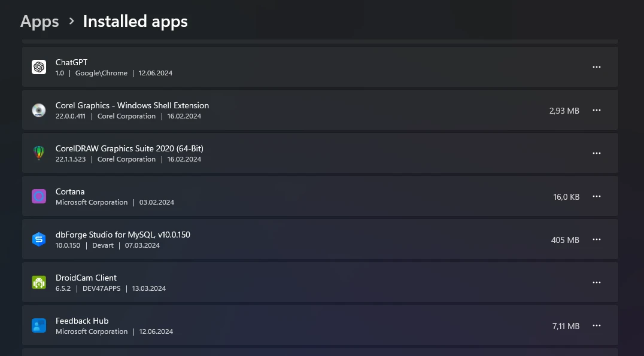Click the CorelDRAW Graphics Suite balloon icon
644x356 pixels.
coord(39,153)
